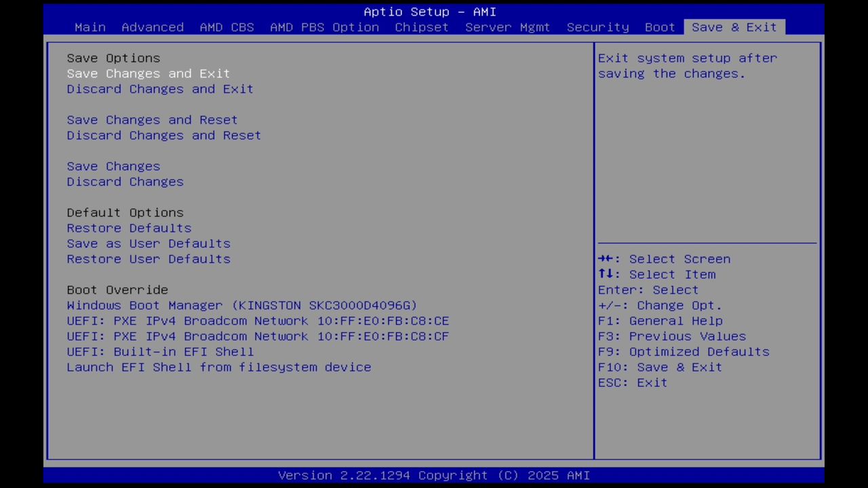Screen dimensions: 868x488
Task: Select Save Changes and Exit
Action: (x=148, y=73)
